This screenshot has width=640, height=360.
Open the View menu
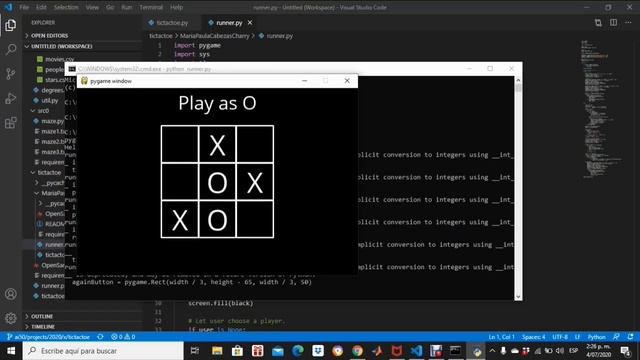92,7
